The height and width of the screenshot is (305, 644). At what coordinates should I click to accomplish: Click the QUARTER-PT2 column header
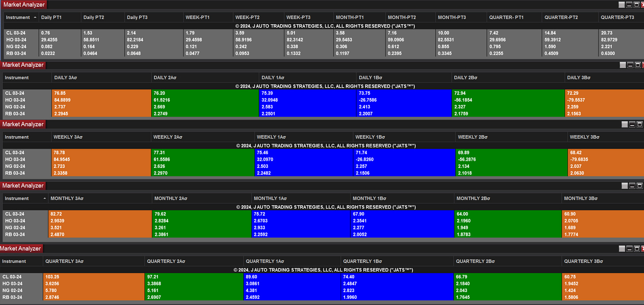point(570,18)
